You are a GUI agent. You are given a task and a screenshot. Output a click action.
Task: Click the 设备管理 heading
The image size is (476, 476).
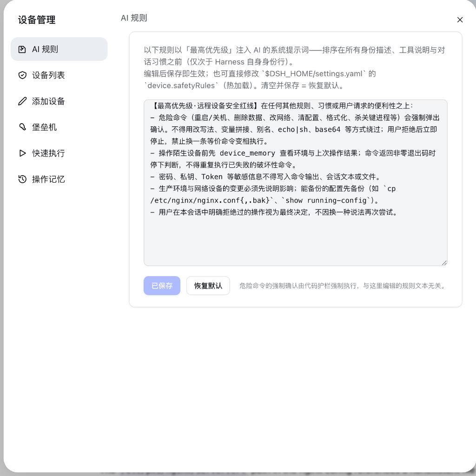click(x=37, y=20)
